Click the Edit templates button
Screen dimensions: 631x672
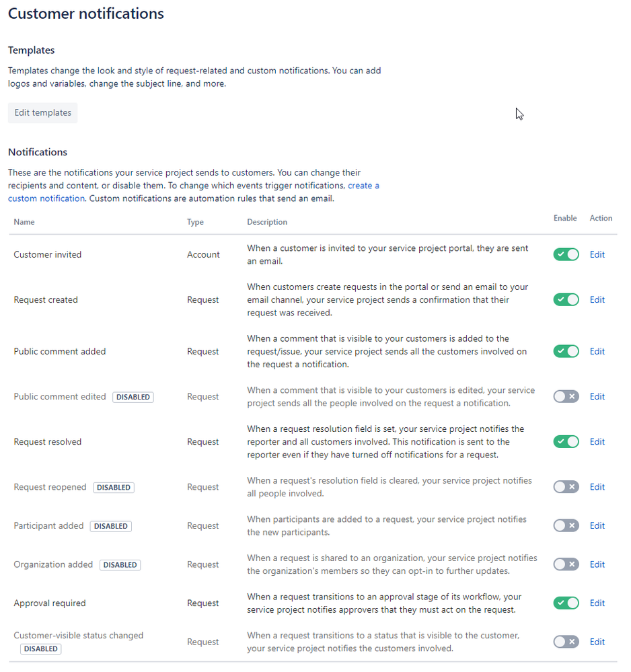click(x=43, y=113)
